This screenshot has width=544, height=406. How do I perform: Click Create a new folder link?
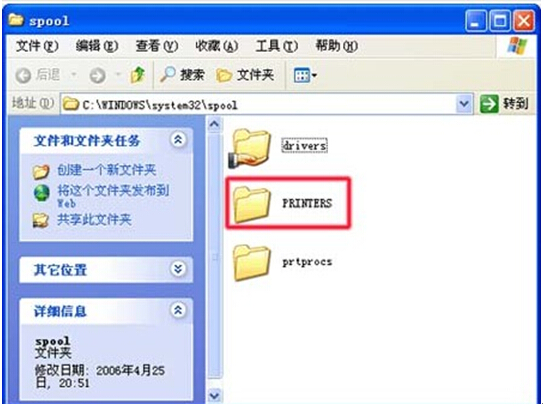click(x=106, y=170)
